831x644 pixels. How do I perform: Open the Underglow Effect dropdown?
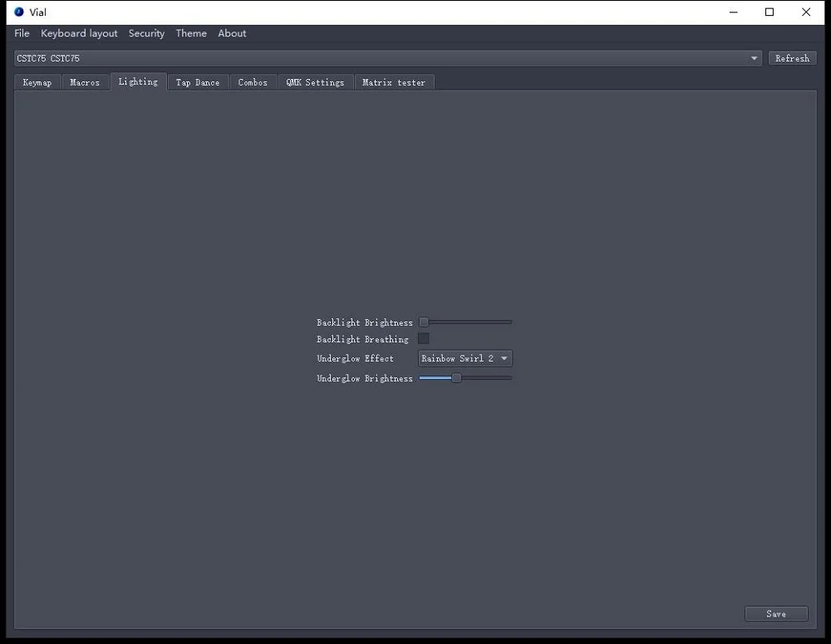(465, 358)
